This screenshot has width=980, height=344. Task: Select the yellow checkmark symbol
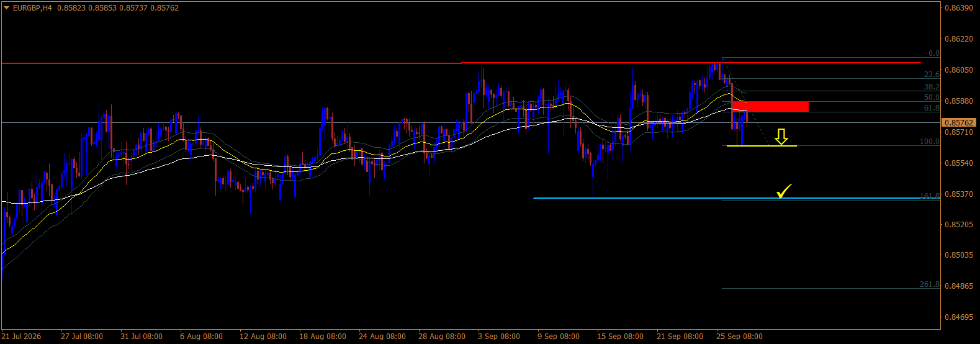(x=784, y=191)
